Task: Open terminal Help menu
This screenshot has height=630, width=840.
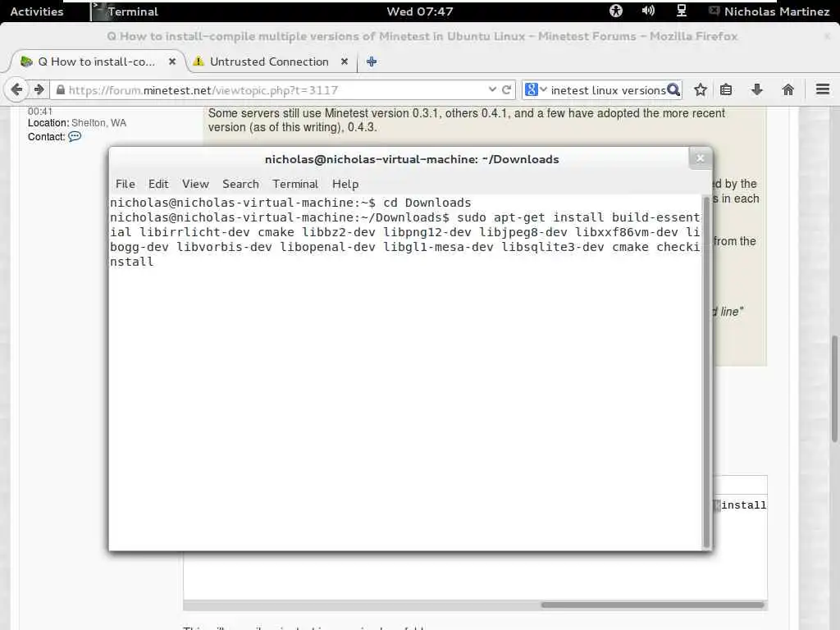Action: point(345,184)
